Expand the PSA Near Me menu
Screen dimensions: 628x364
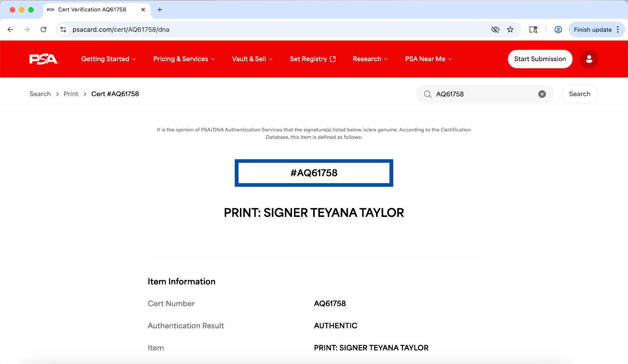[429, 59]
